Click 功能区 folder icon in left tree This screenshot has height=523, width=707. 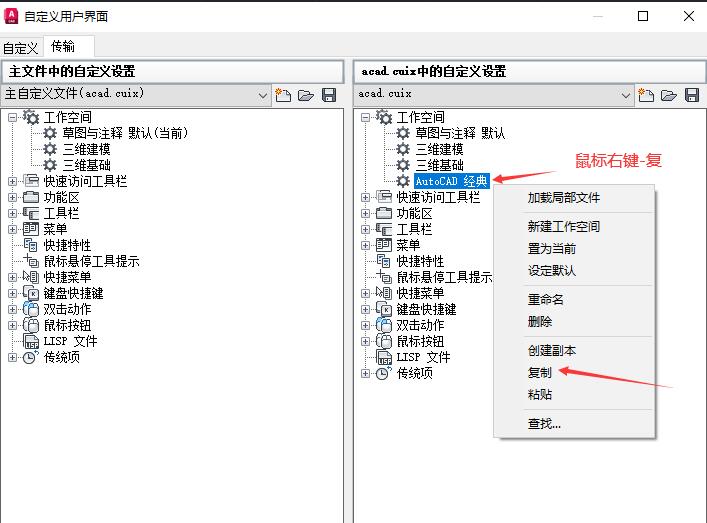pyautogui.click(x=31, y=197)
